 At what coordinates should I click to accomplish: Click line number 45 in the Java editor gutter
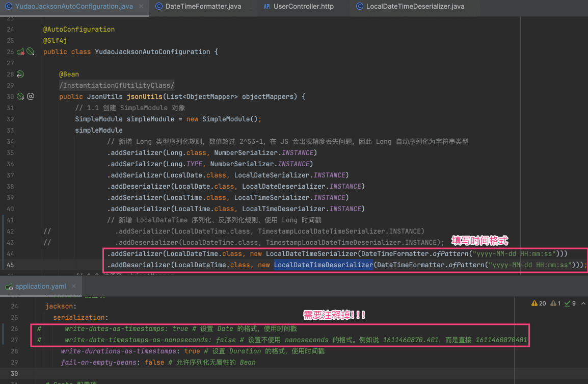click(11, 265)
